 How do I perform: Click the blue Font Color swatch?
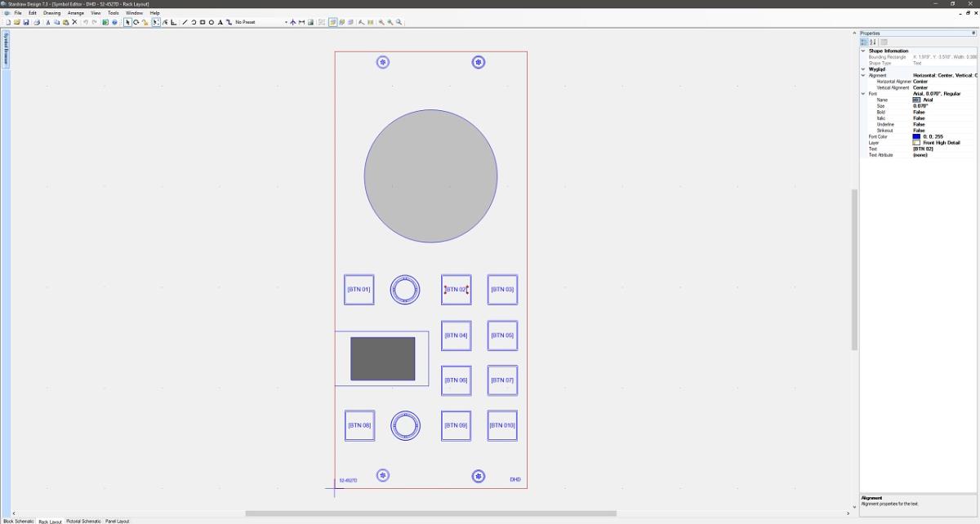point(916,136)
